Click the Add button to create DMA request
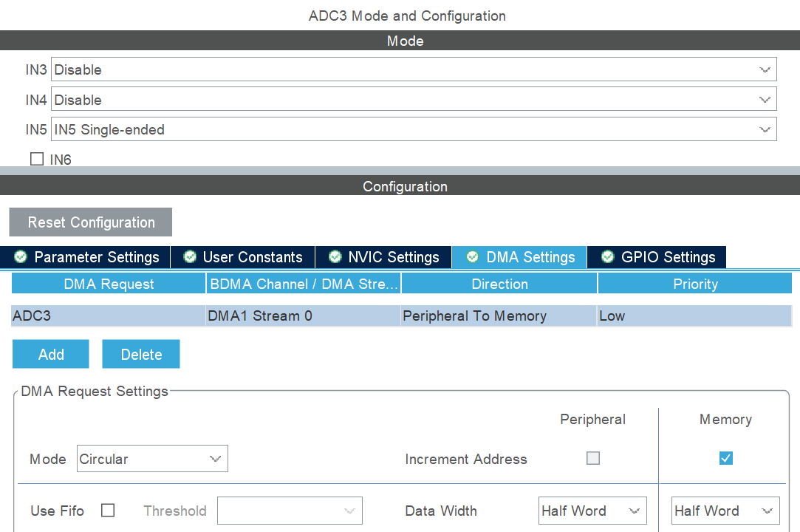800x532 pixels. [x=50, y=354]
